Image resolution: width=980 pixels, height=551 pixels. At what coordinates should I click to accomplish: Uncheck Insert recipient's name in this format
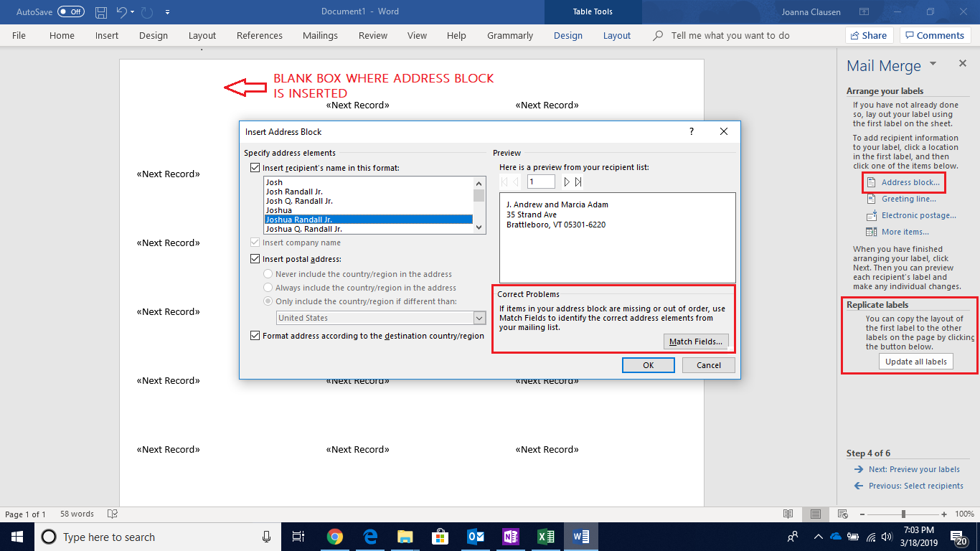[255, 168]
